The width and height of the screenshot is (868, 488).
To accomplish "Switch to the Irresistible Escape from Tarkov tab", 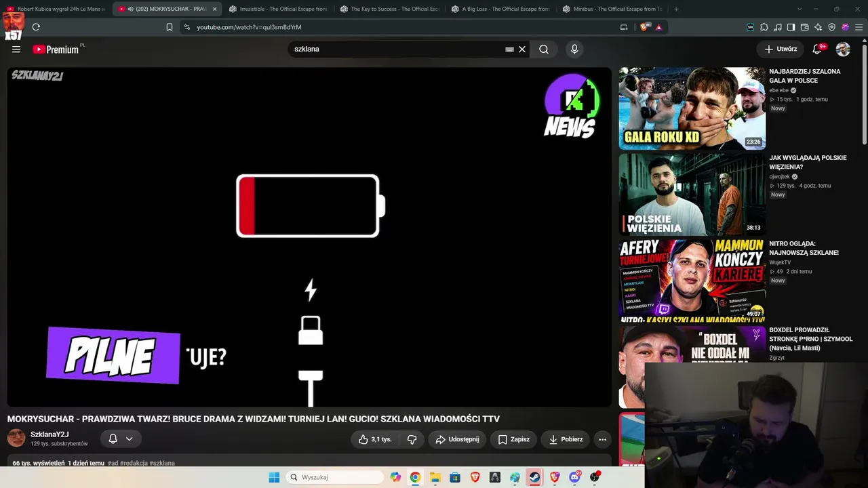I will point(278,9).
